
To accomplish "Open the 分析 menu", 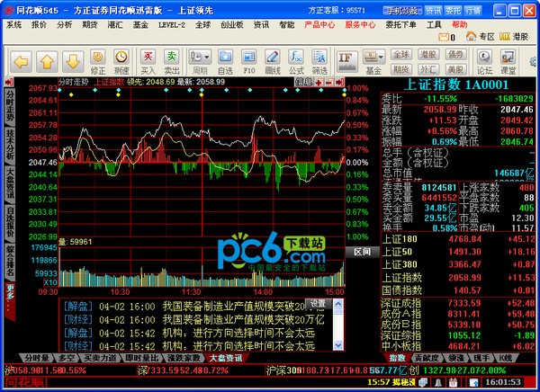I will 65,25.
